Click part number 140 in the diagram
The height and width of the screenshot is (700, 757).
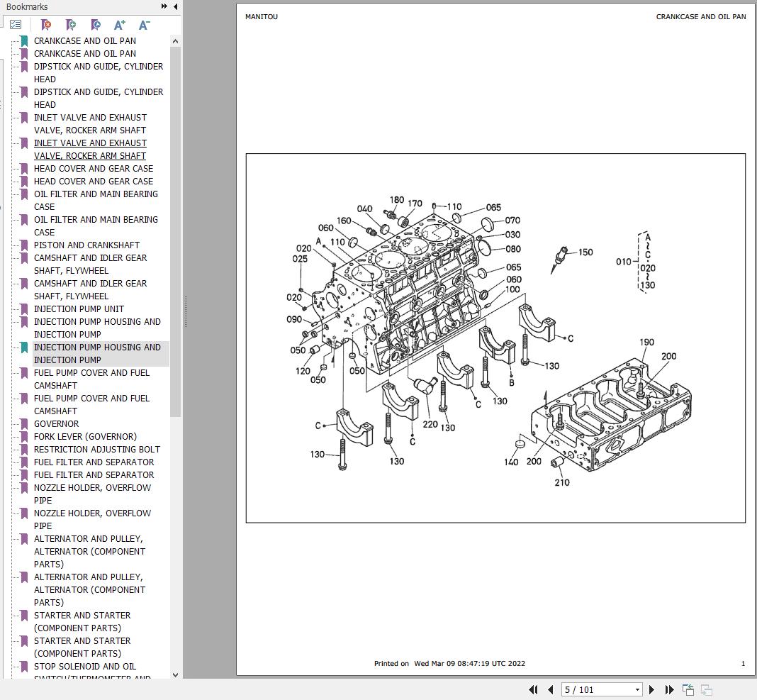click(x=511, y=462)
